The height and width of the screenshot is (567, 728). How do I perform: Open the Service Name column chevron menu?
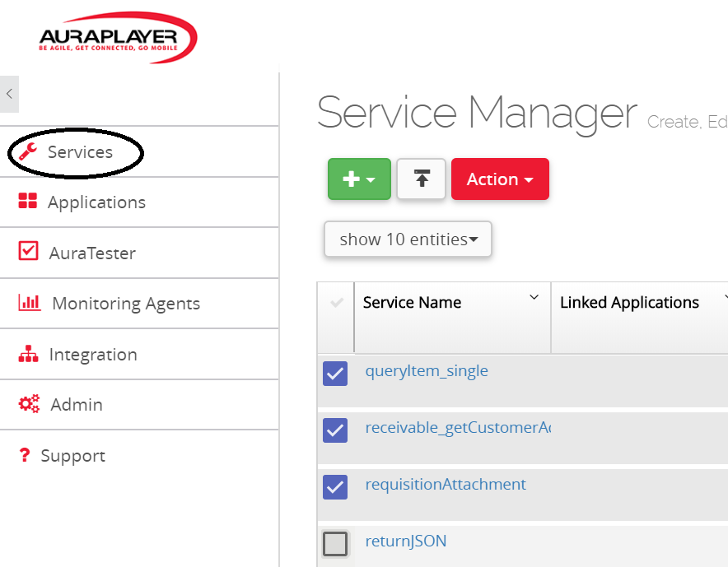[534, 297]
